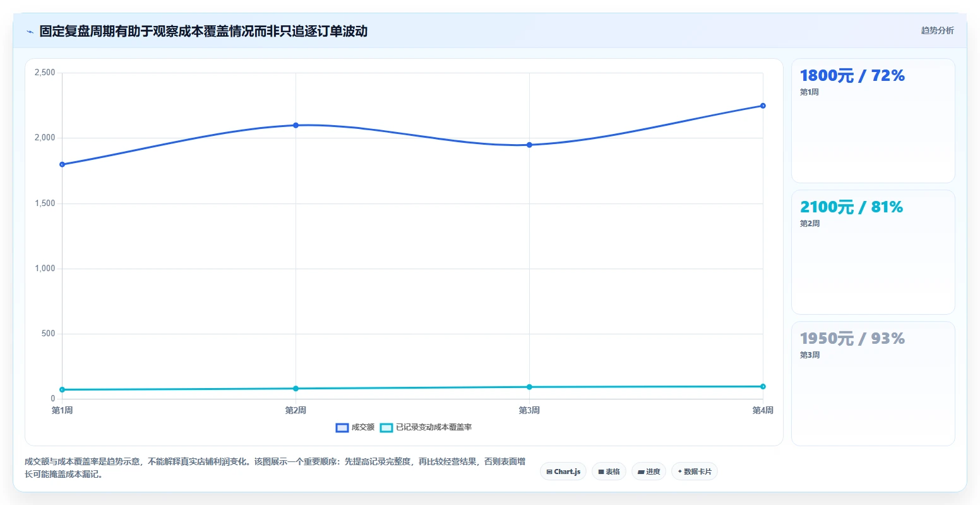Click the 成交额 data point at 第4周

[x=763, y=106]
